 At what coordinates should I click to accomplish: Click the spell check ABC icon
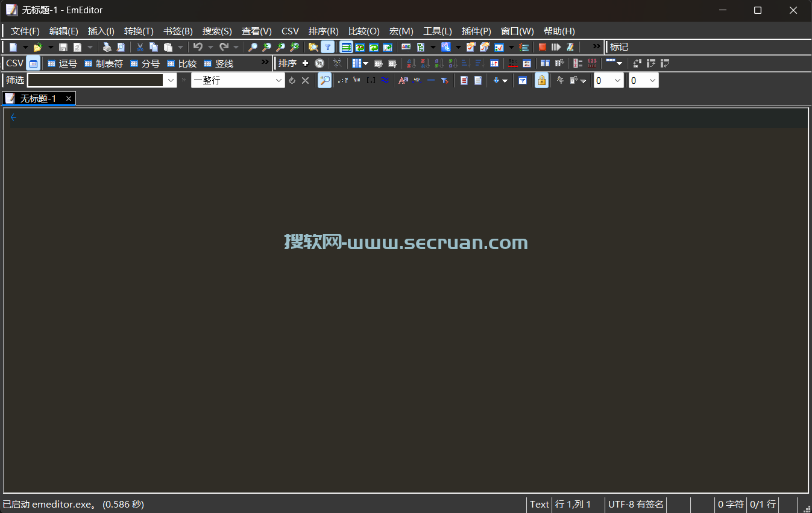[406, 47]
